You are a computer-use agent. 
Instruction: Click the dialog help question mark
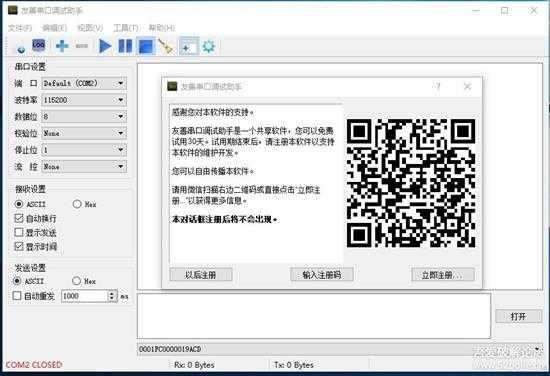438,86
